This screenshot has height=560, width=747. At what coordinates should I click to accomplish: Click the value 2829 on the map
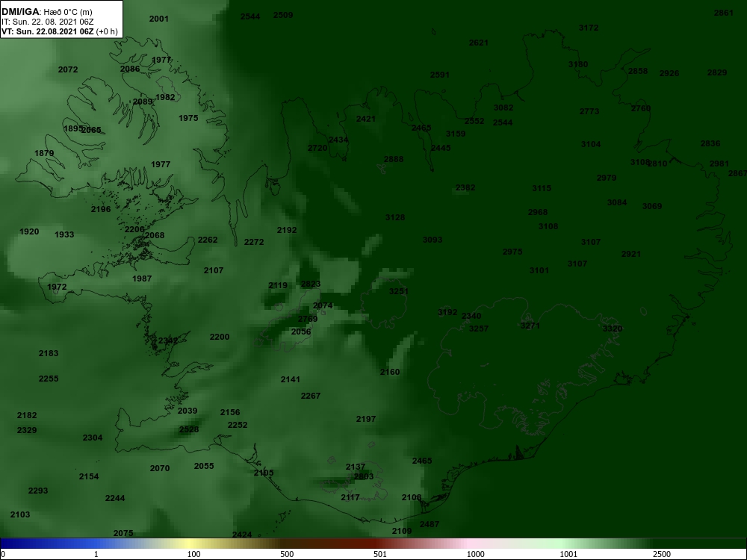[x=717, y=73]
